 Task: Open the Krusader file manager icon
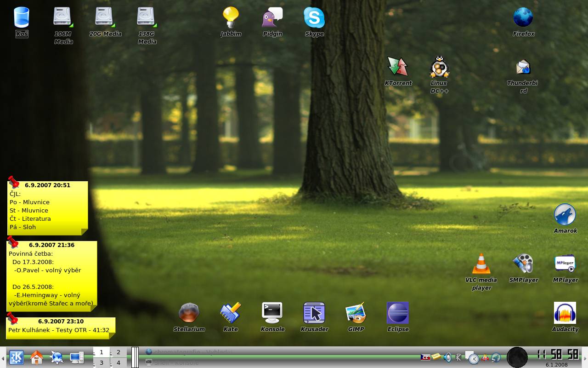314,313
